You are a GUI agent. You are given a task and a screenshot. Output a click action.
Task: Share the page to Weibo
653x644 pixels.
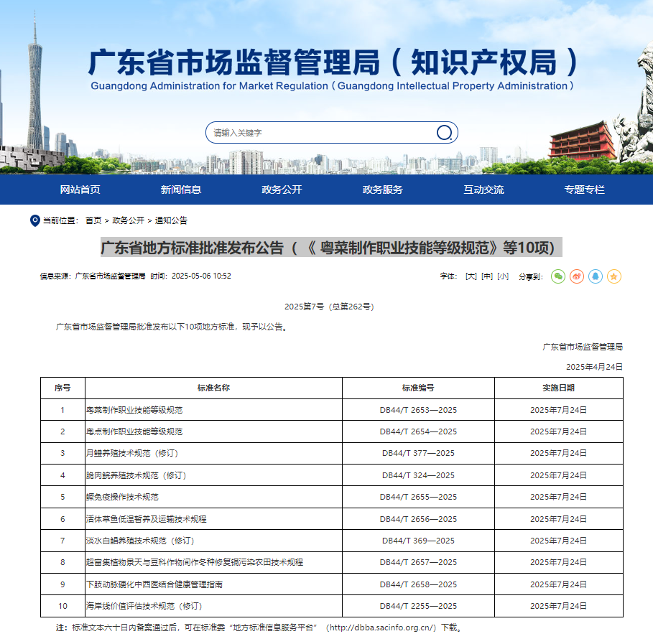point(577,276)
